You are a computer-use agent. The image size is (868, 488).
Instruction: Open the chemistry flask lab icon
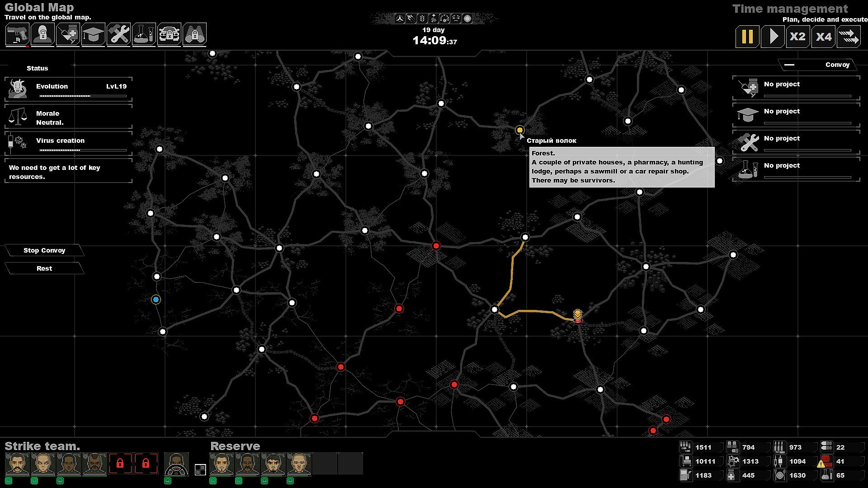pos(144,34)
